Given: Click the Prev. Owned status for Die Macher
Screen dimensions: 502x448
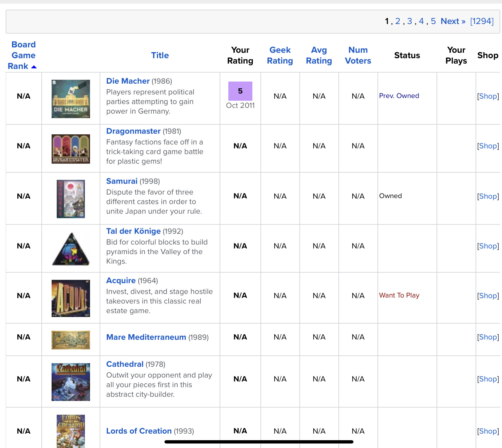Looking at the screenshot, I should [x=399, y=96].
